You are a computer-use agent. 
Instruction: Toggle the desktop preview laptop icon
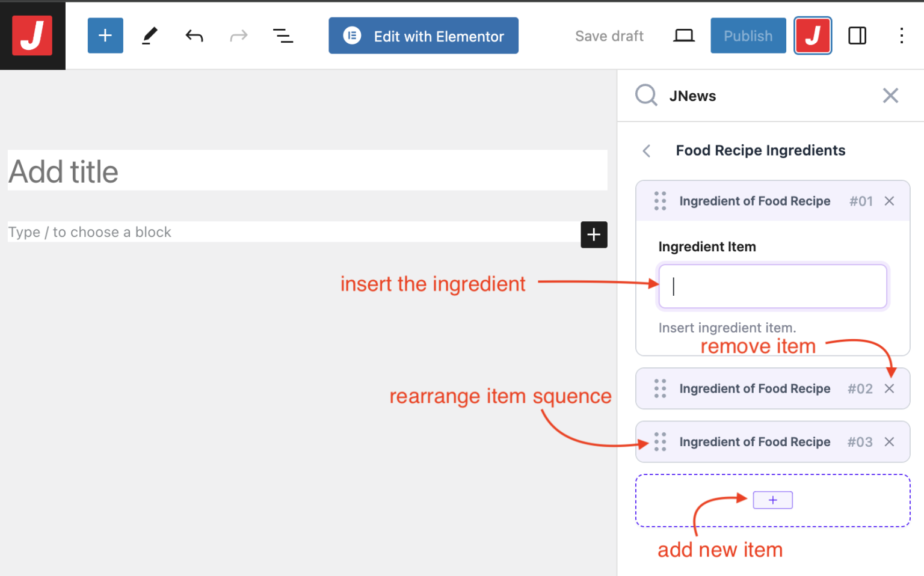(x=683, y=35)
